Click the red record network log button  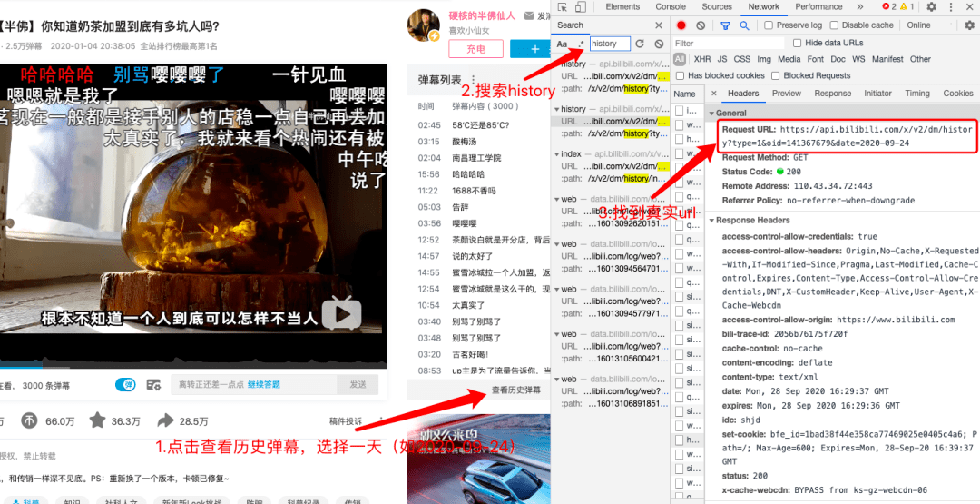pyautogui.click(x=681, y=25)
